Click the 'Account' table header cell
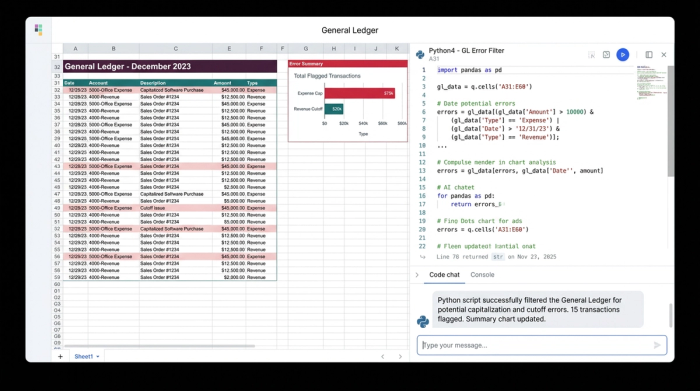 (x=113, y=83)
